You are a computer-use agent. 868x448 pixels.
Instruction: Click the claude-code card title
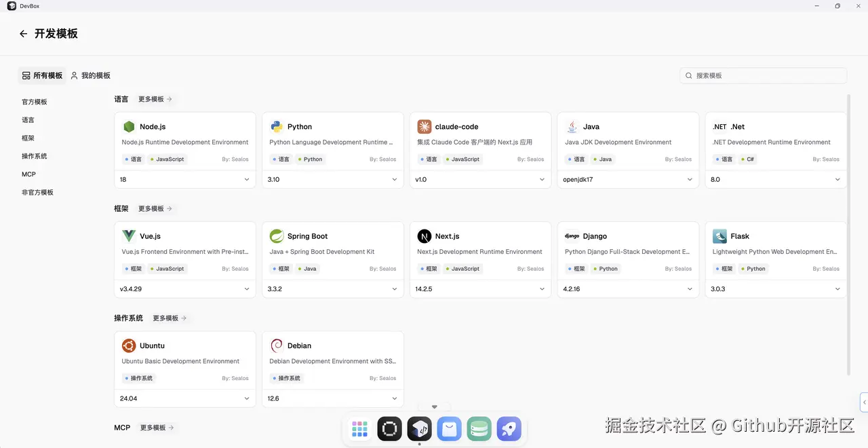(456, 127)
